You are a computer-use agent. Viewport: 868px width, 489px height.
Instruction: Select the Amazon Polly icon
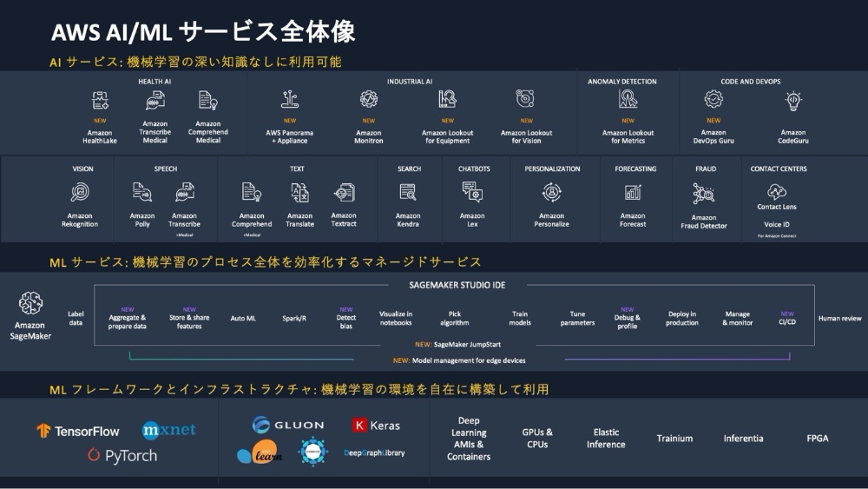tap(142, 192)
